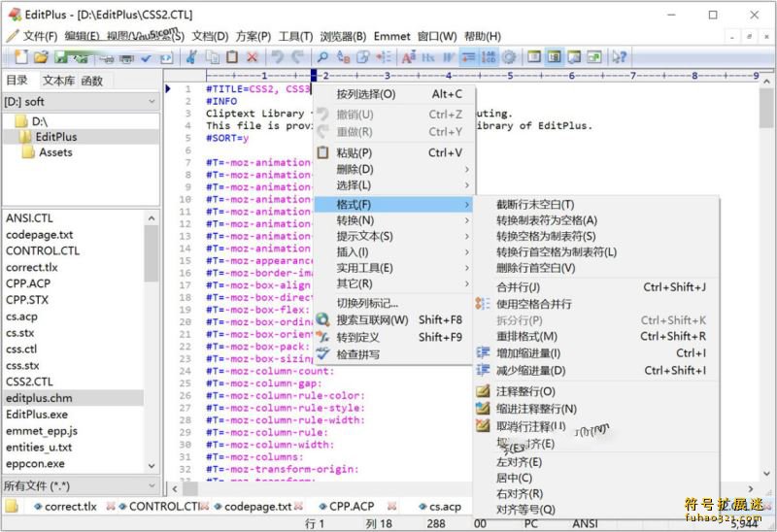Click the editor vertical scrollbar thumb
Screen dimensions: 777x532
pos(766,108)
